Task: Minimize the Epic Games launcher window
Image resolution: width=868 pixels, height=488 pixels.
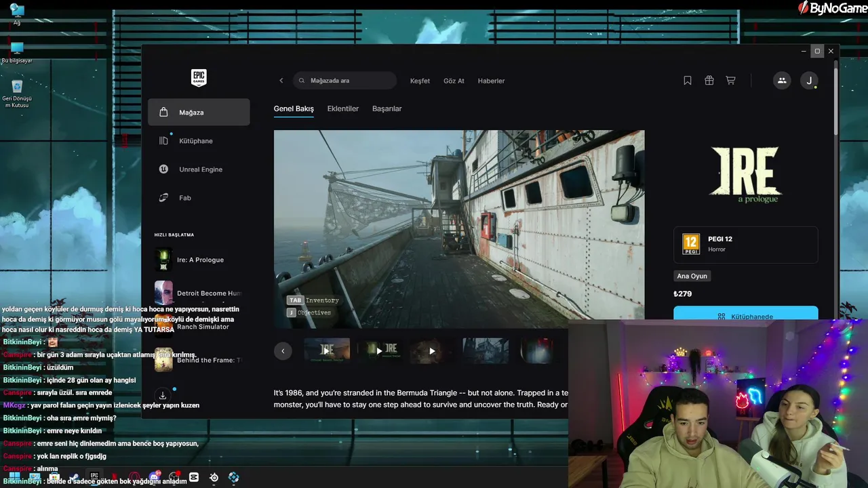Action: point(804,51)
